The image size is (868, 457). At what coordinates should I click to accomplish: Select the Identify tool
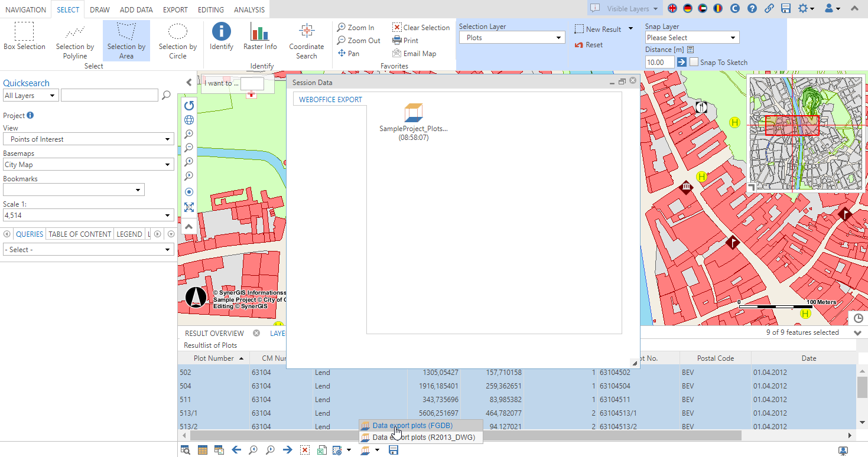click(221, 38)
